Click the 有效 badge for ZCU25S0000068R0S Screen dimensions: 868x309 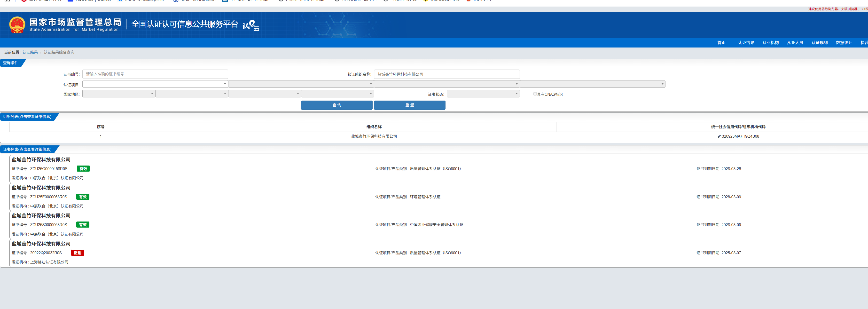point(83,225)
